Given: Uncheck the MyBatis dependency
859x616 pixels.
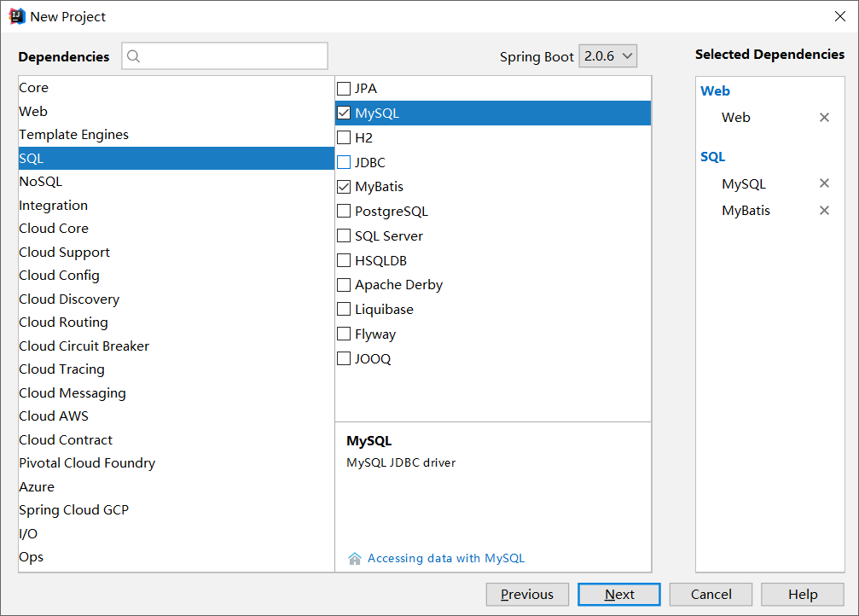Looking at the screenshot, I should point(344,187).
